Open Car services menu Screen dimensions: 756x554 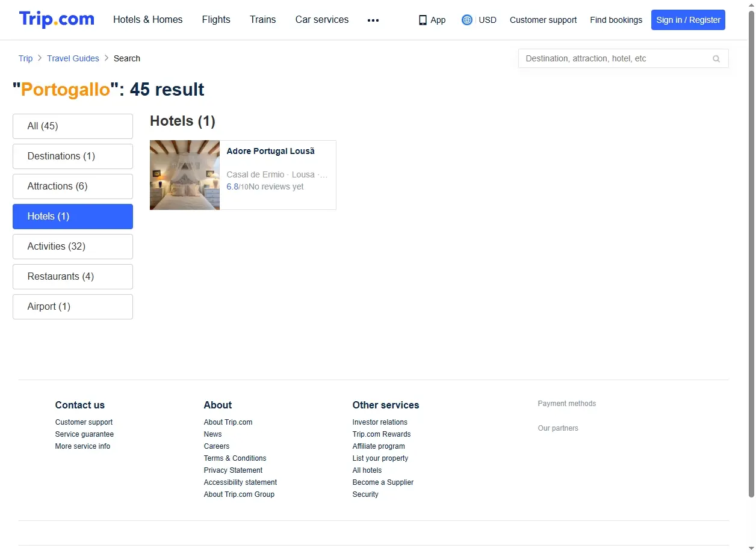322,20
